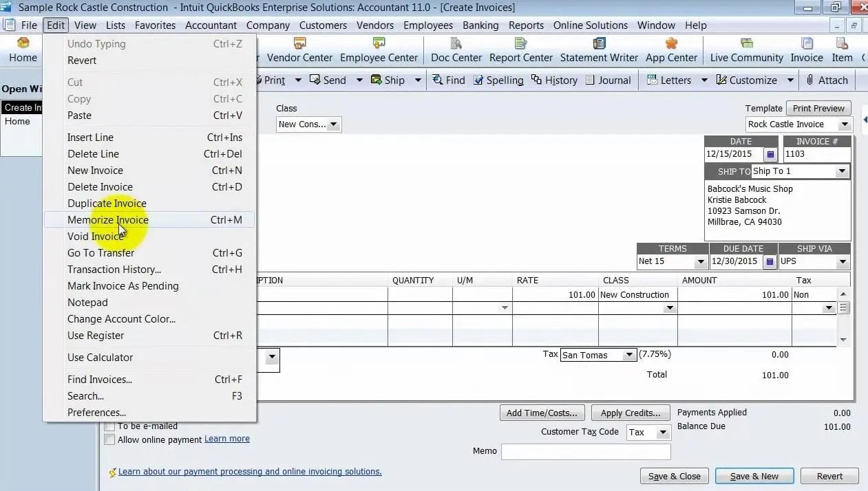Click the Find magnifier button
Screen dimensions: 868x491
[449, 80]
